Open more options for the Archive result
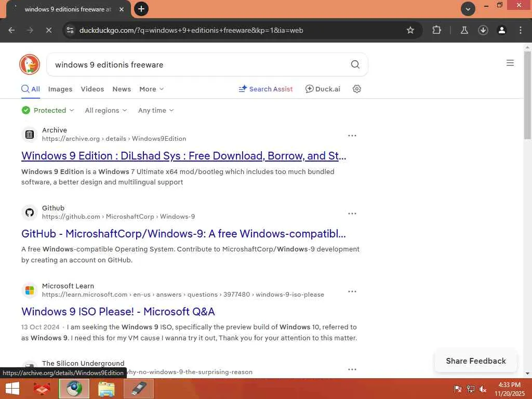 click(352, 136)
